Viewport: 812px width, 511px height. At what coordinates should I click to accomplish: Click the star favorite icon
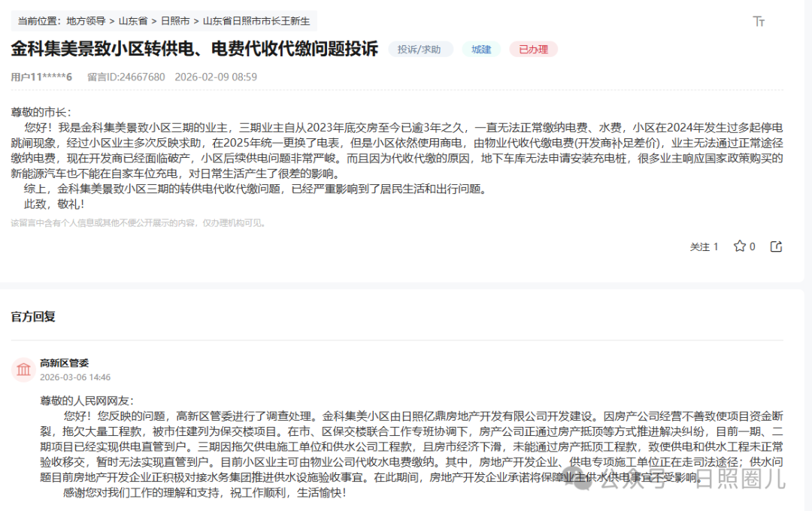(740, 246)
